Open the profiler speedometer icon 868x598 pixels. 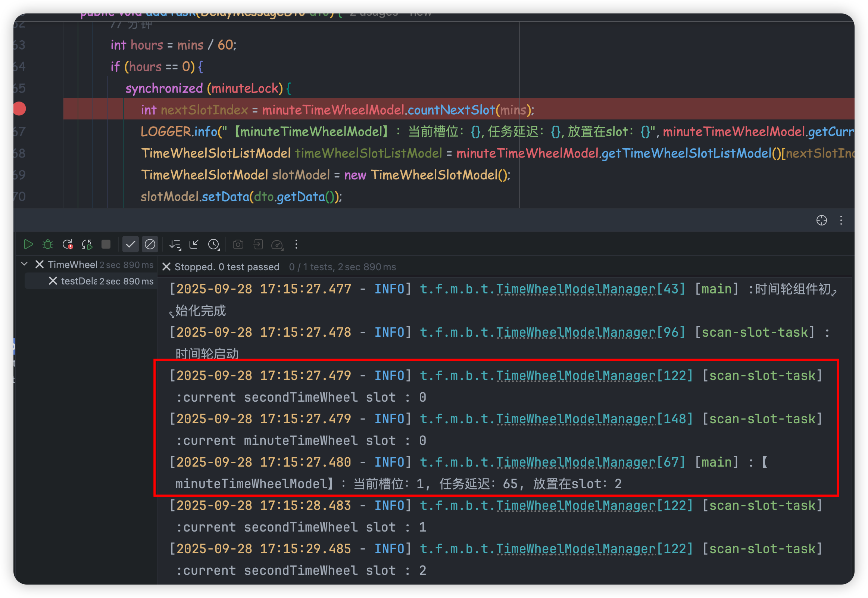click(277, 244)
